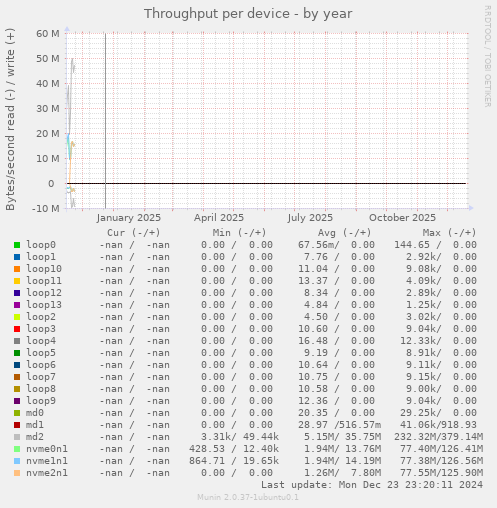Click the light green nvme0n1 legend swatch
497x508 pixels.
(17, 449)
